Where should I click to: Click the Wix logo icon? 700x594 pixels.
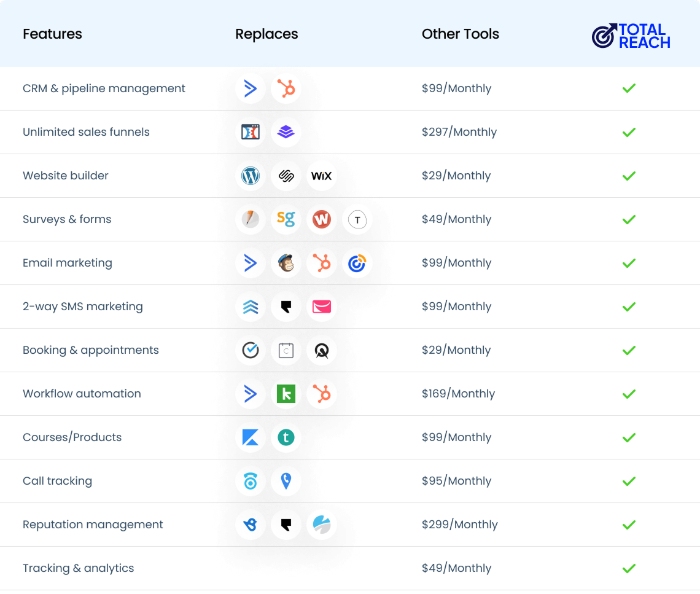pyautogui.click(x=321, y=176)
